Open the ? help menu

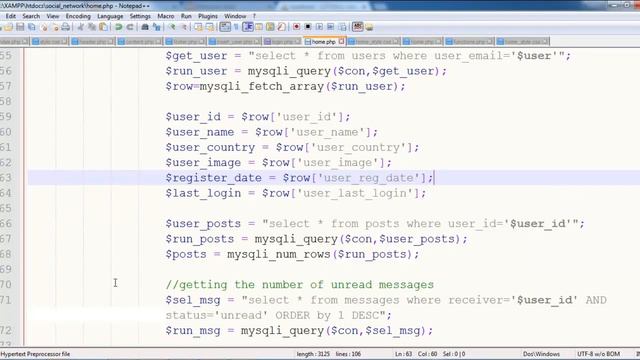pos(254,16)
